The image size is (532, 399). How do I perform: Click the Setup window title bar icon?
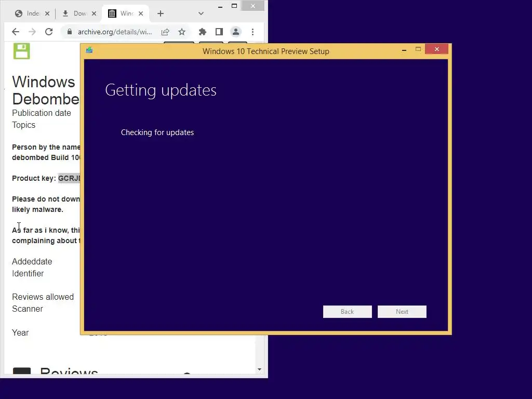pos(89,50)
